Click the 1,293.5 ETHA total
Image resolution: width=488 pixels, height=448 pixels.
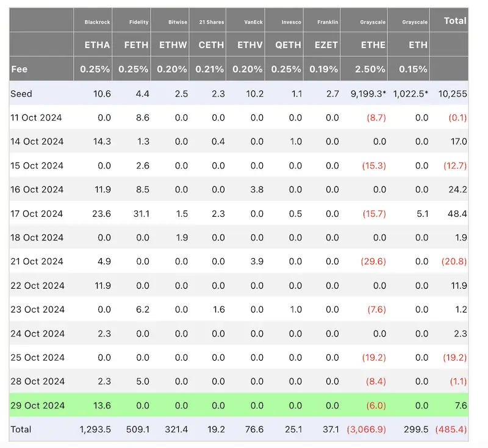(x=95, y=429)
